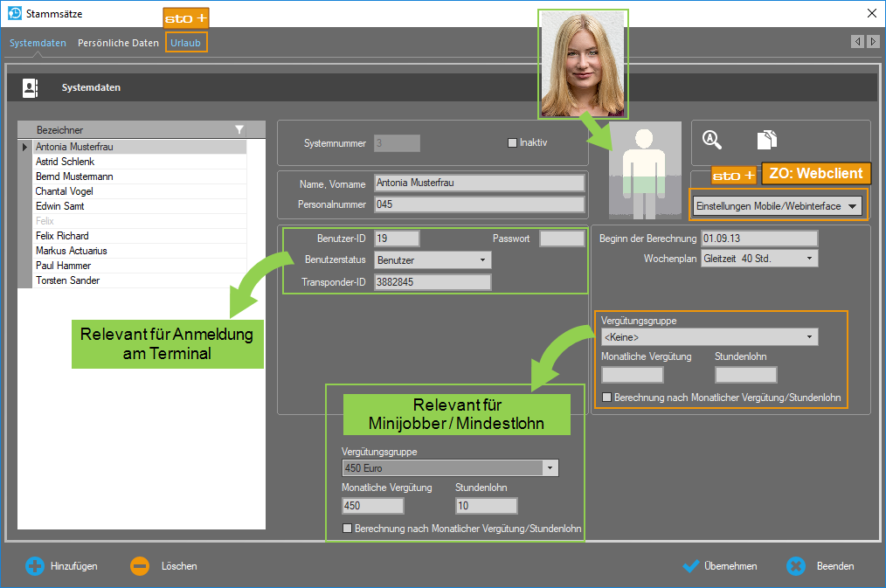Switch to the Persönliche Daten tab
The height and width of the screenshot is (588, 886).
point(118,43)
